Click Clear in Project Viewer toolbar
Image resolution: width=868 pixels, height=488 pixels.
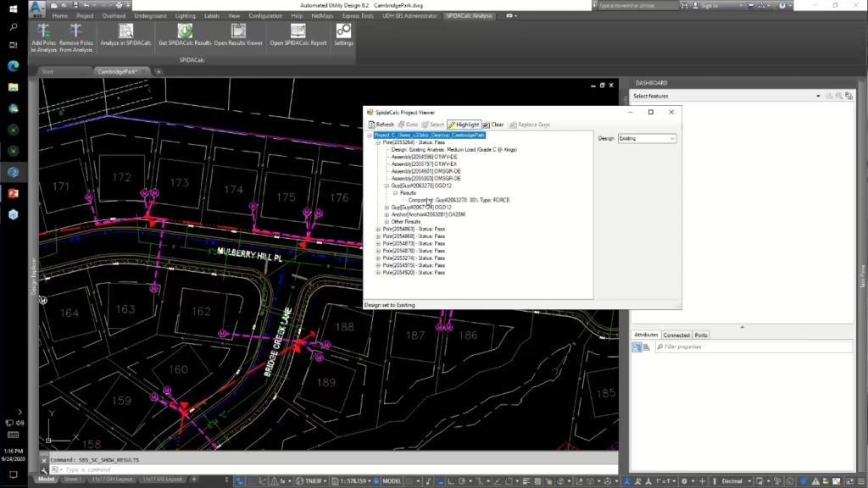tap(492, 125)
